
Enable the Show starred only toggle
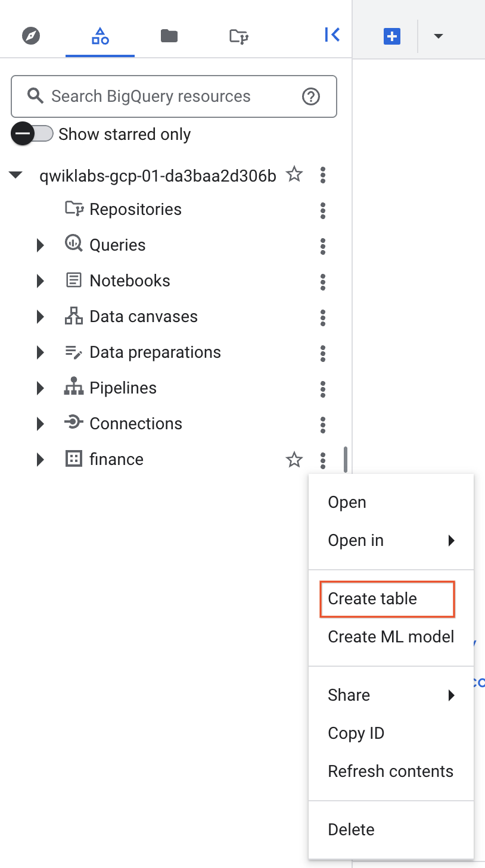coord(32,134)
